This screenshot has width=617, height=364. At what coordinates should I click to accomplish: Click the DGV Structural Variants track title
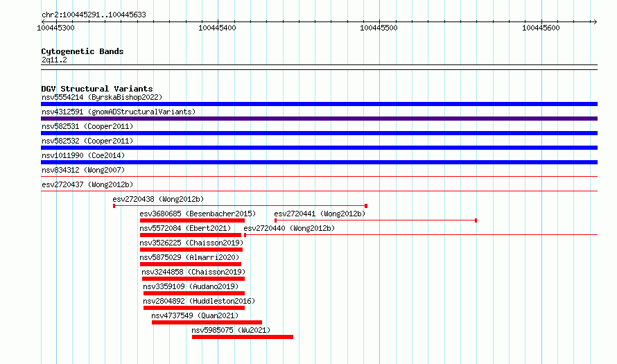(x=97, y=89)
